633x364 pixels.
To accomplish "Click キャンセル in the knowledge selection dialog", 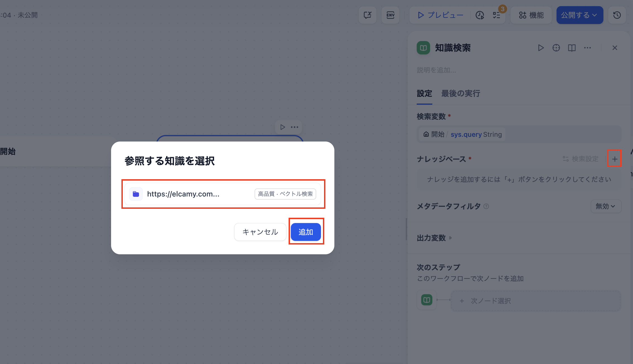I will tap(260, 232).
